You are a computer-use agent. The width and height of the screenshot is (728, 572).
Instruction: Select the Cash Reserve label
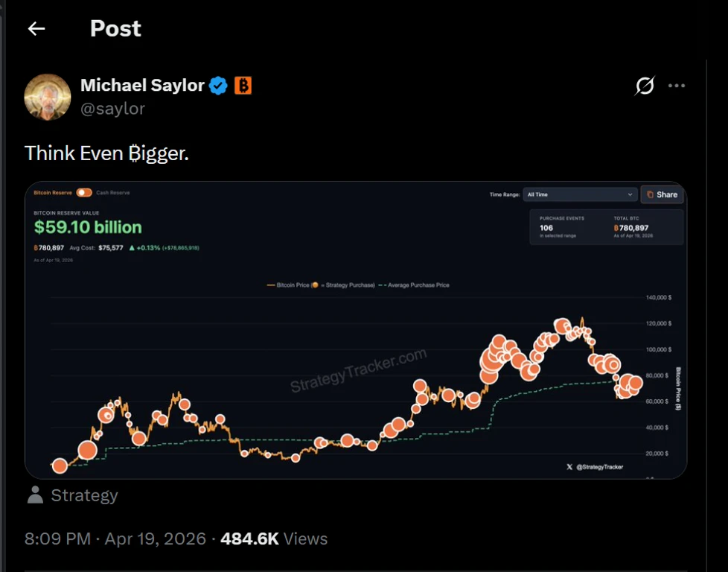[x=113, y=193]
